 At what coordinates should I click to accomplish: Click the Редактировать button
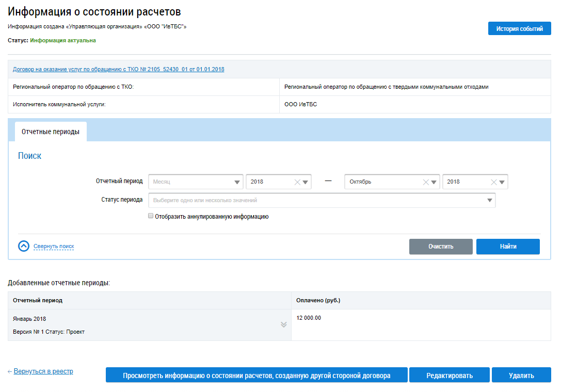click(449, 375)
